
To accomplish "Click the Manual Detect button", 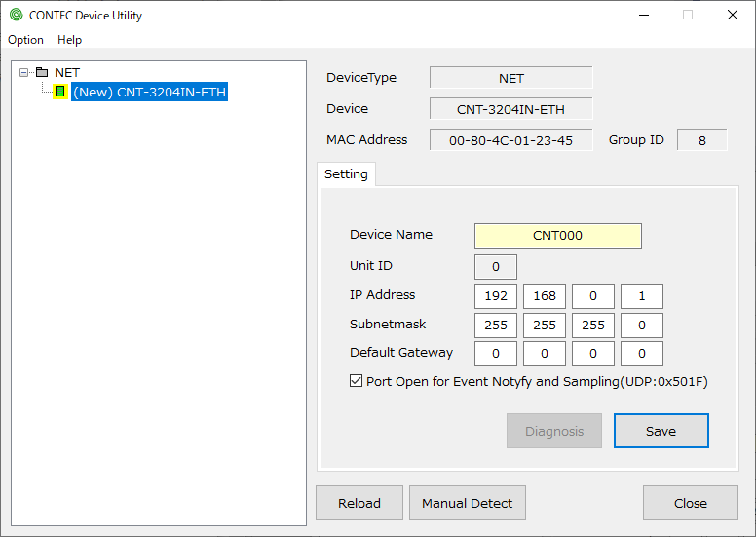I will [x=468, y=503].
